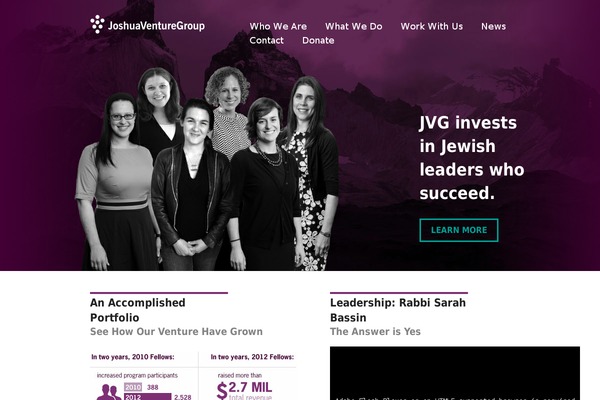
Task: Go to Work With Us page
Action: point(432,26)
